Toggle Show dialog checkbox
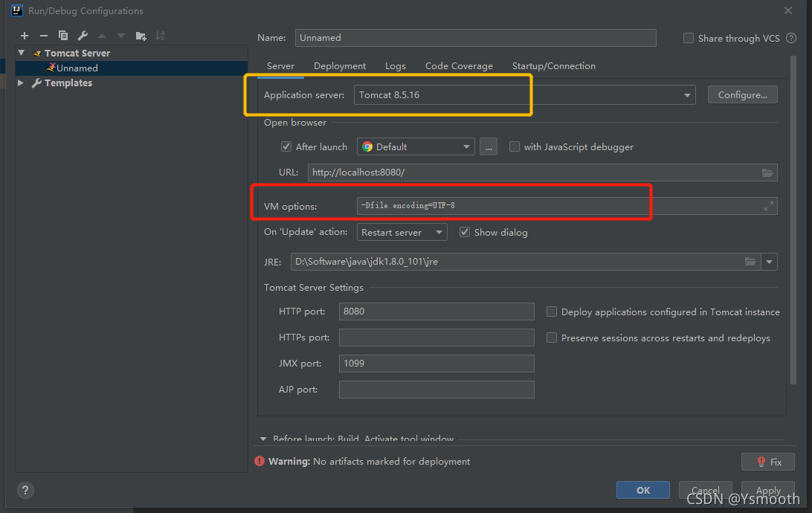Image resolution: width=812 pixels, height=513 pixels. (465, 232)
